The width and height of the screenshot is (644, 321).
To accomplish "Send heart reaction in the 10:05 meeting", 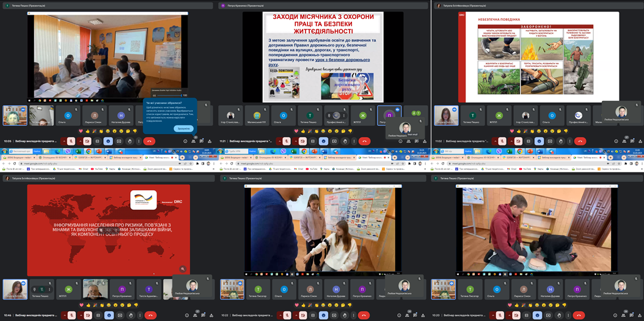I will coord(81,131).
